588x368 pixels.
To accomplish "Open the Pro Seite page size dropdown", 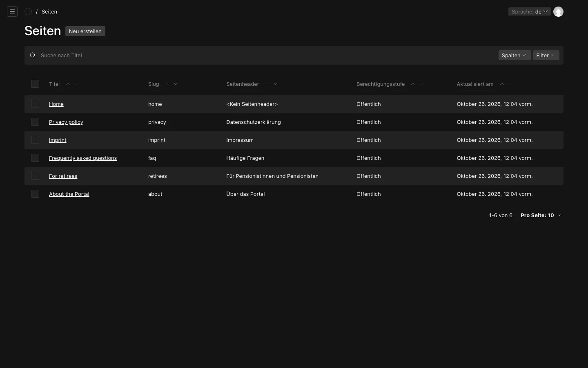I will [x=541, y=215].
